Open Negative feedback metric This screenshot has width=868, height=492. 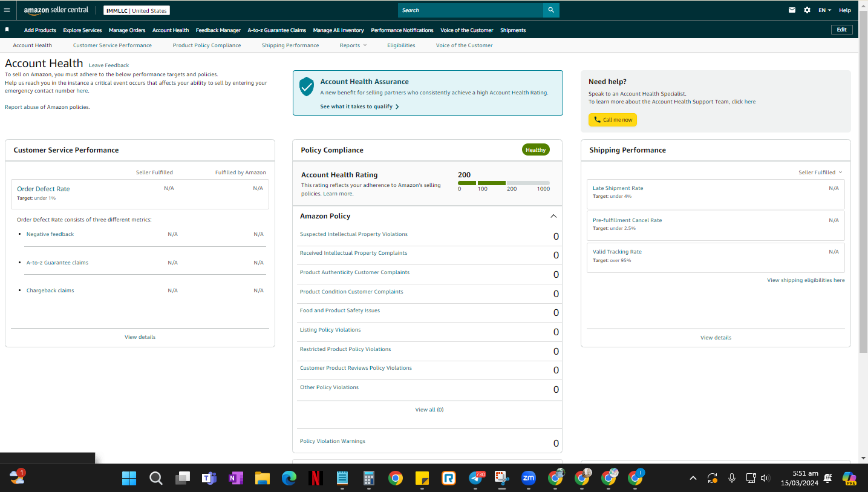(50, 234)
